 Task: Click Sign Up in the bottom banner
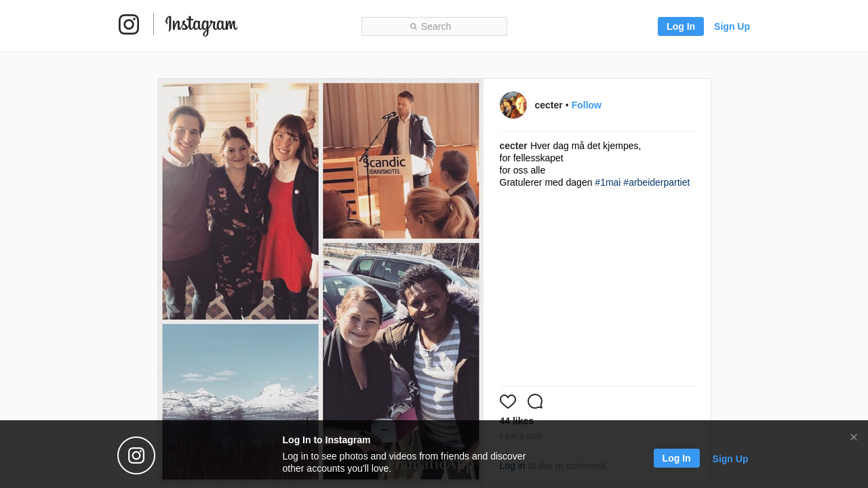730,459
